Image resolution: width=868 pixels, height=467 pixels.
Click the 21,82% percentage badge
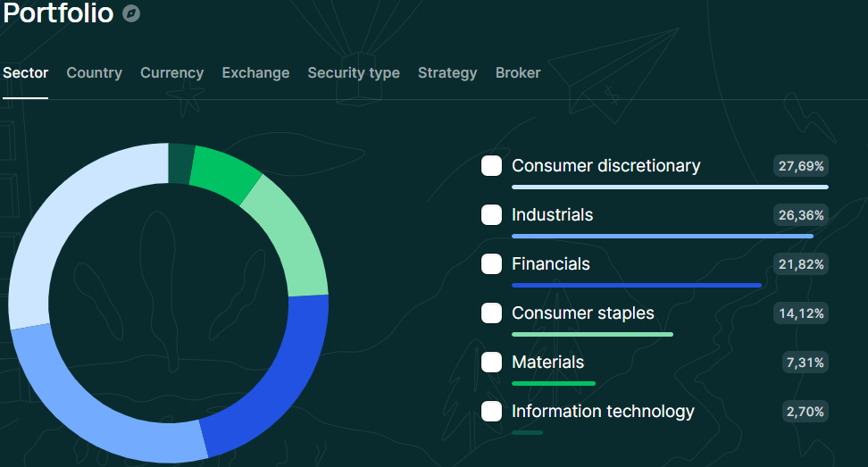point(801,264)
